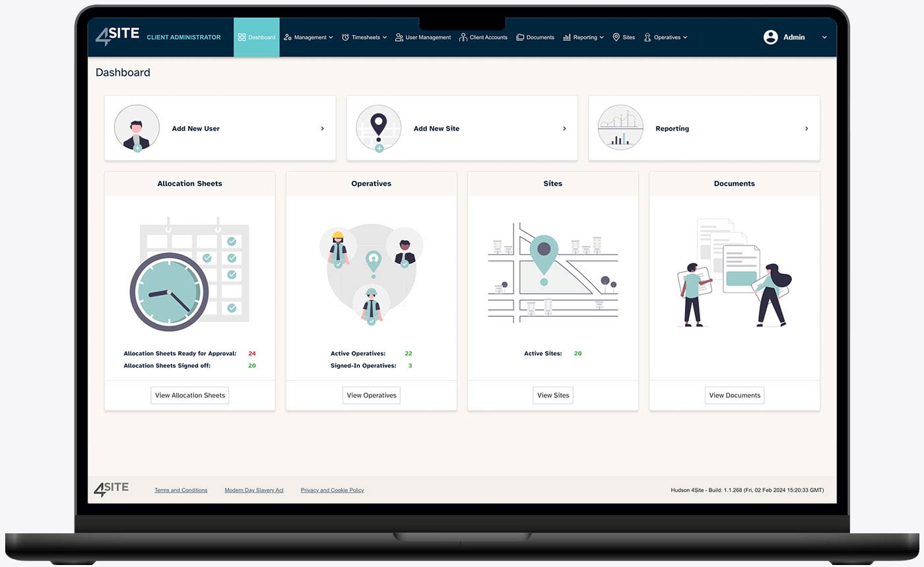This screenshot has width=924, height=567.
Task: Click the Documents illustration
Action: click(x=734, y=273)
